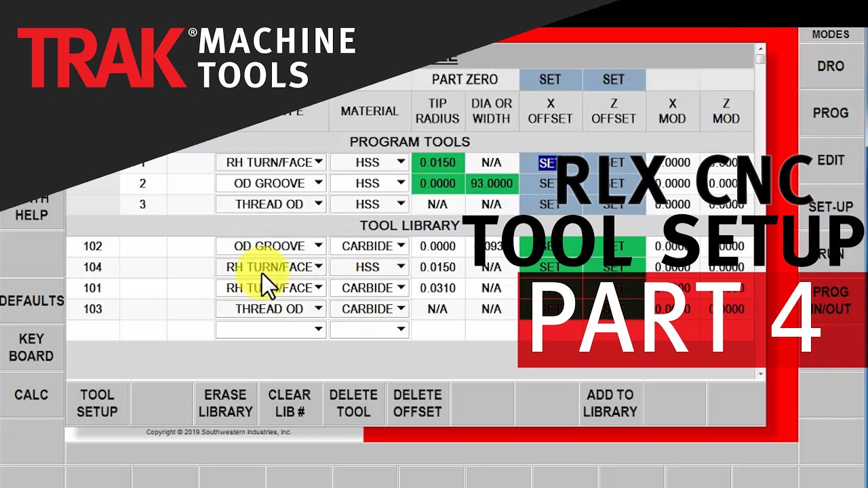
Task: Select tip radius 0.0000 of library tool 102
Action: (x=437, y=246)
